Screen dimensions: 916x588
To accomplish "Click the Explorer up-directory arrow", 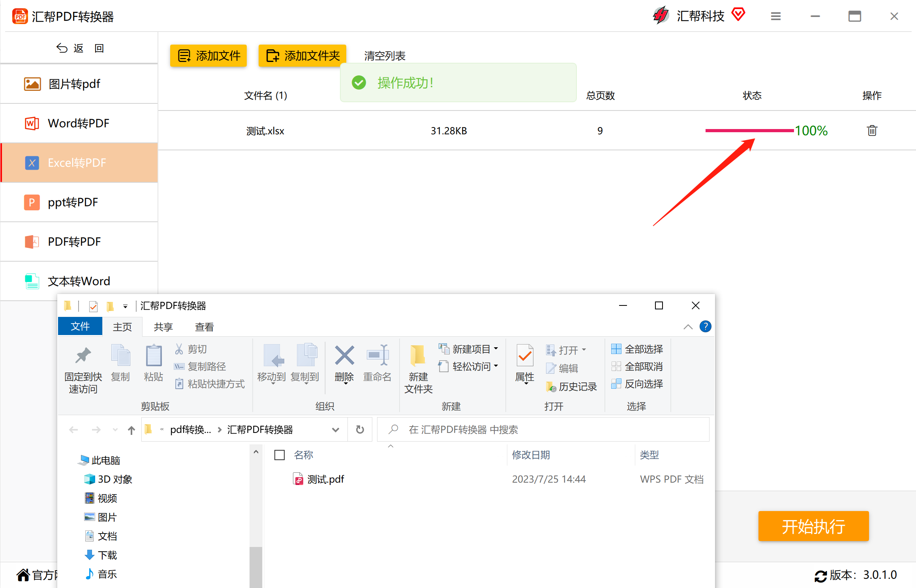I will click(x=131, y=430).
